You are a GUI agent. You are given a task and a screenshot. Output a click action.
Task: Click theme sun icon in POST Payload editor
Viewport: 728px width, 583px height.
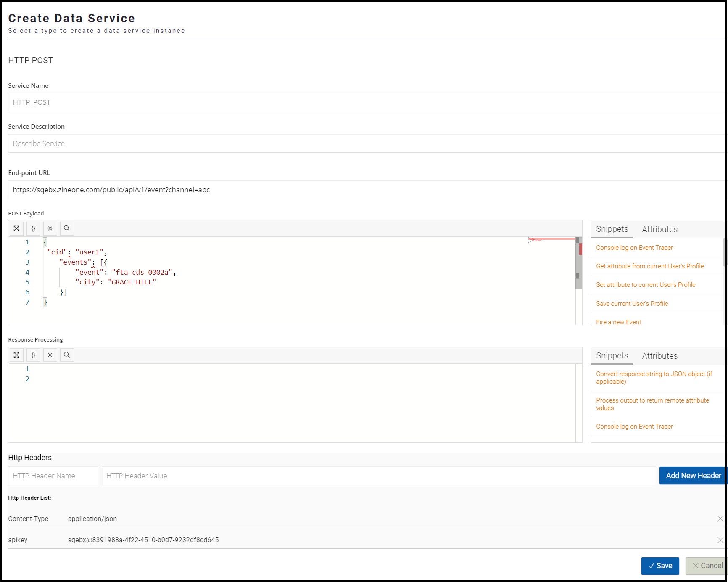50,228
